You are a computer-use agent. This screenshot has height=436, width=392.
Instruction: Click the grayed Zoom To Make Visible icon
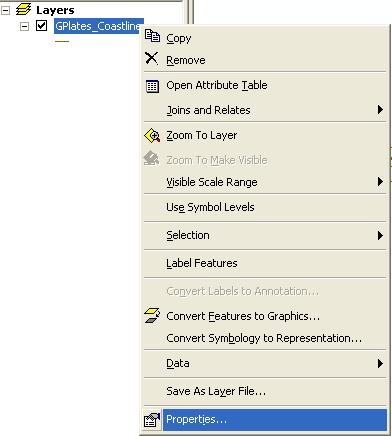[x=152, y=158]
